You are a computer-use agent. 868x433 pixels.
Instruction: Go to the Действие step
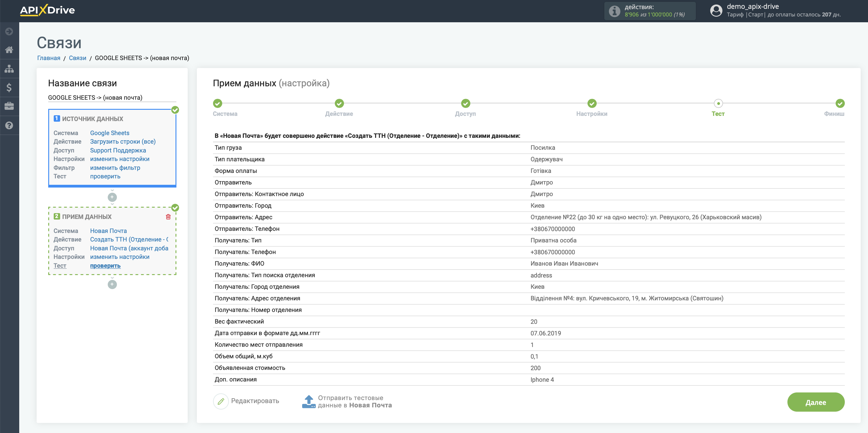339,103
